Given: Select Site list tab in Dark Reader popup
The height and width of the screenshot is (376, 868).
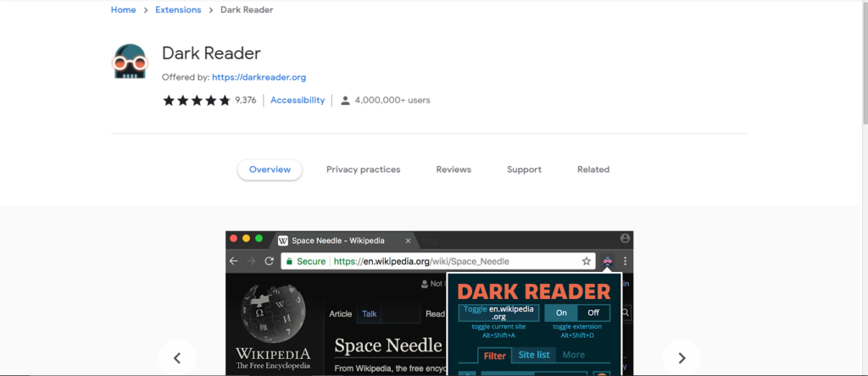Looking at the screenshot, I should point(534,355).
